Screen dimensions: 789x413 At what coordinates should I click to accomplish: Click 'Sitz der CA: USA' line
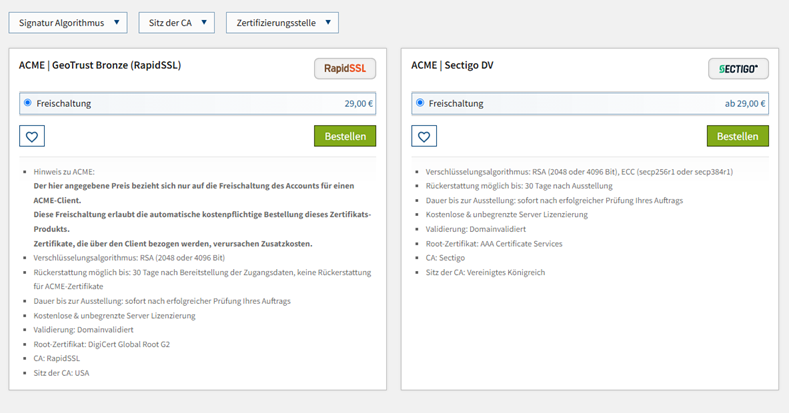pyautogui.click(x=61, y=373)
